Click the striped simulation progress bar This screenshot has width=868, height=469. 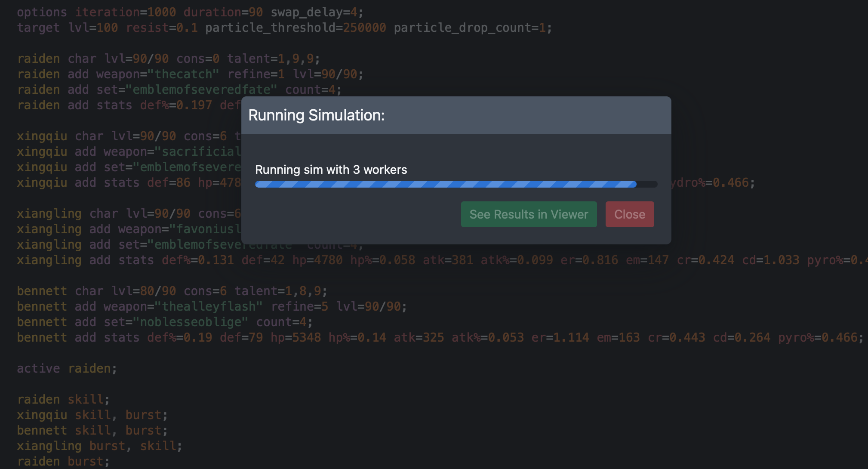pyautogui.click(x=446, y=184)
